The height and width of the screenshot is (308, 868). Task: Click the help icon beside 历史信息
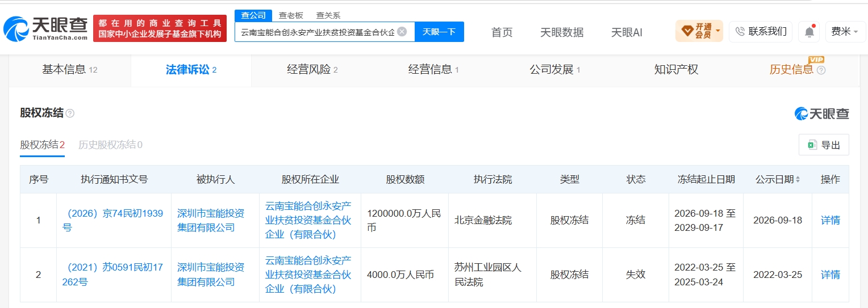coord(821,70)
